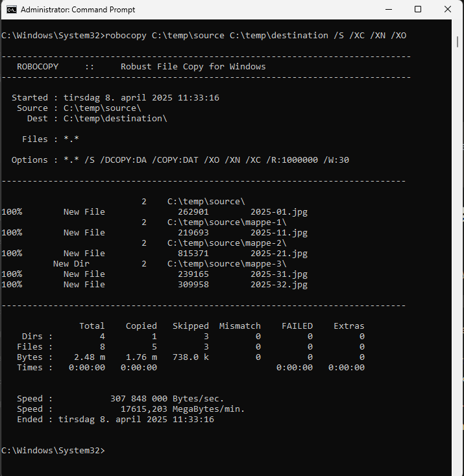The height and width of the screenshot is (476, 464).
Task: Click the Copied column header in summary
Action: tap(141, 326)
